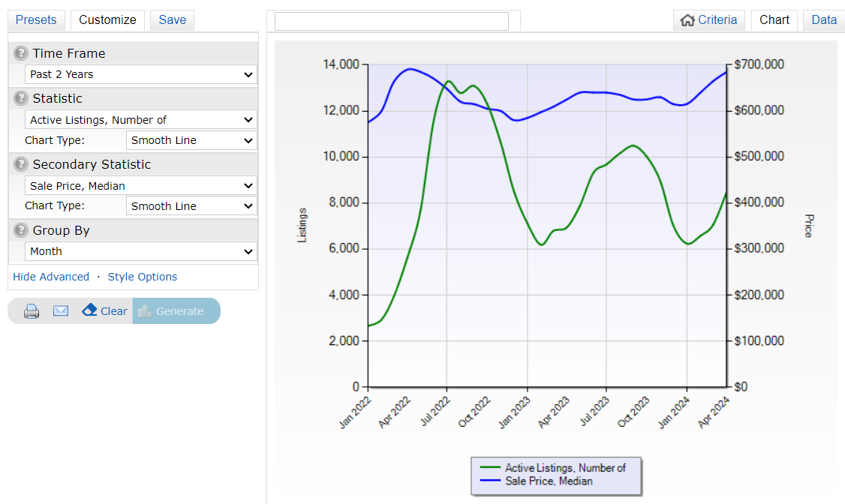Click the help icon beside Statistic
Image resolution: width=845 pixels, height=504 pixels.
(x=21, y=99)
